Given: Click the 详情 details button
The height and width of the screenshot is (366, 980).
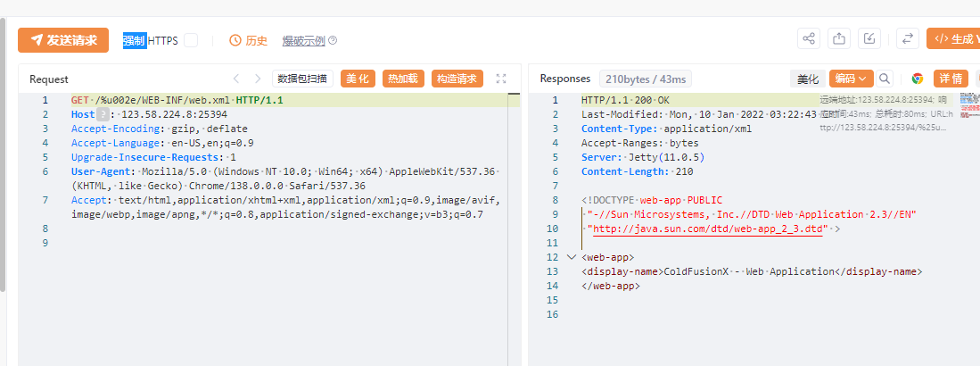Looking at the screenshot, I should click(x=951, y=79).
